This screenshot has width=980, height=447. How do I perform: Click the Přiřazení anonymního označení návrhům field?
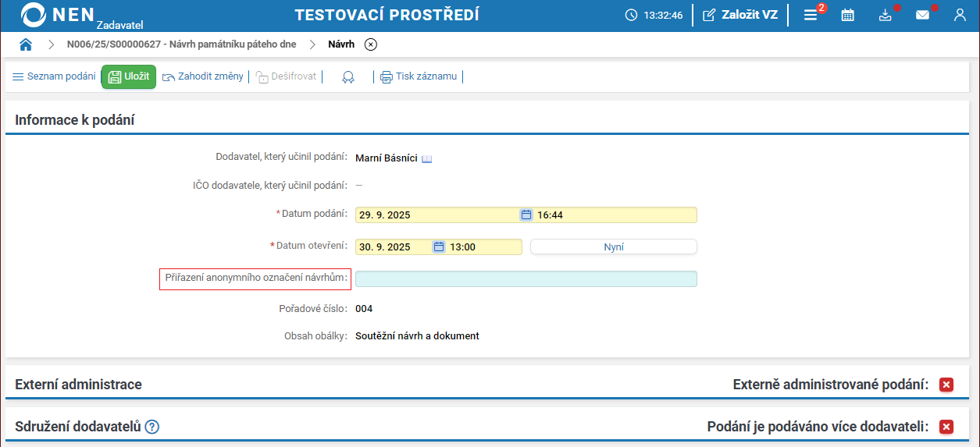click(x=526, y=278)
